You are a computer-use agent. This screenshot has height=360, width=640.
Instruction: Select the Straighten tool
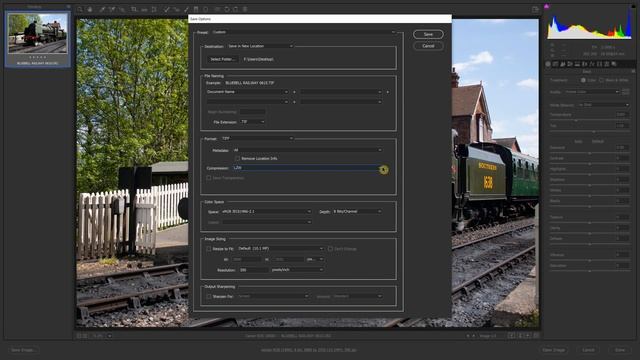[x=144, y=9]
